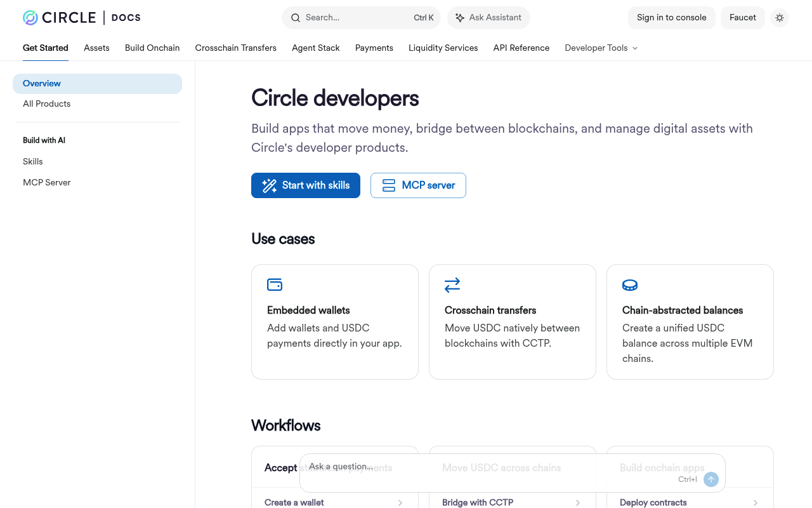812x508 pixels.
Task: Click the Circle developers heading
Action: pos(335,98)
